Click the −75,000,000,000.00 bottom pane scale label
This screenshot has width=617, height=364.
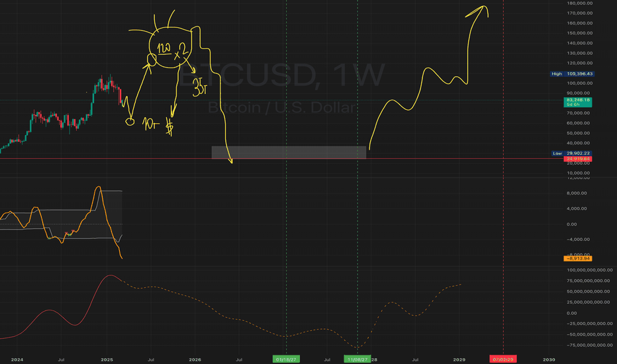click(x=590, y=345)
